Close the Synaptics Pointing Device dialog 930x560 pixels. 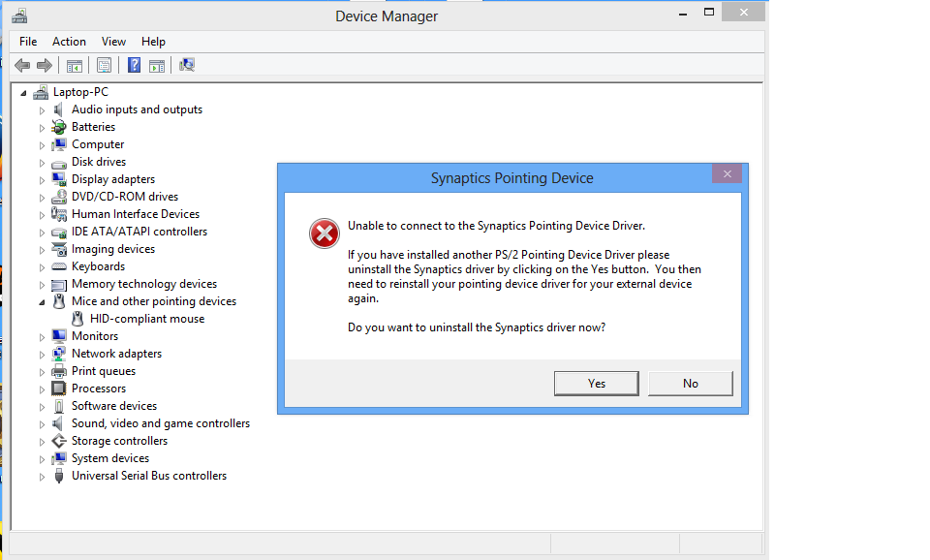pos(728,173)
